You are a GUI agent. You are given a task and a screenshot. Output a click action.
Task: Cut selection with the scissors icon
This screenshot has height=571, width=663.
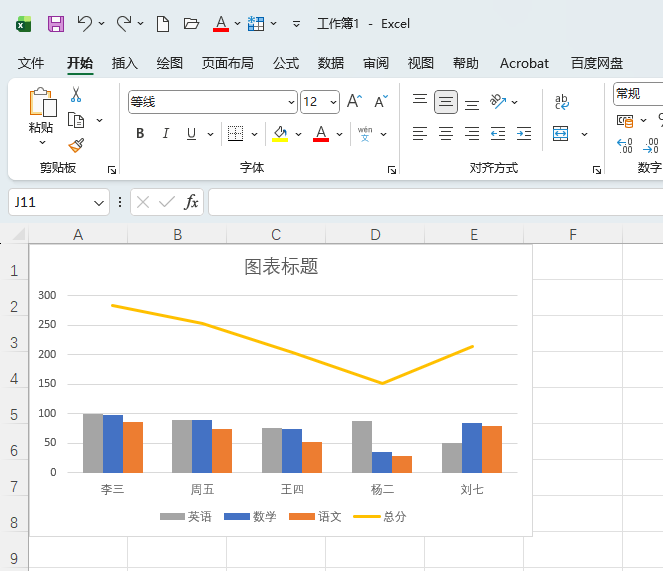[76, 94]
